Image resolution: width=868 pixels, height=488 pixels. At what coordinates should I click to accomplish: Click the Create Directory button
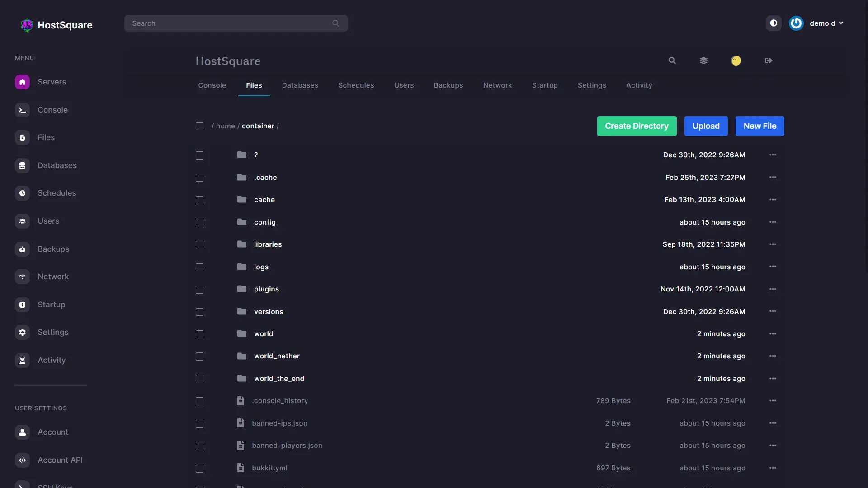point(637,126)
